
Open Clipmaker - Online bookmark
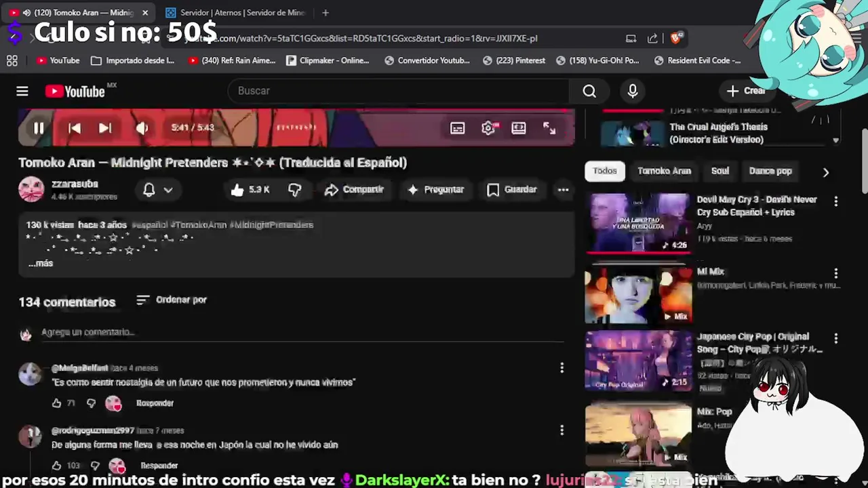point(328,60)
